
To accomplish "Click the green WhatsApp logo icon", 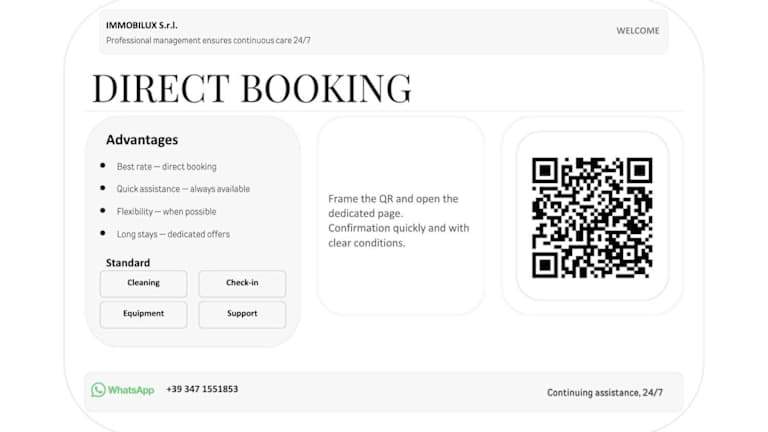I will coord(98,390).
